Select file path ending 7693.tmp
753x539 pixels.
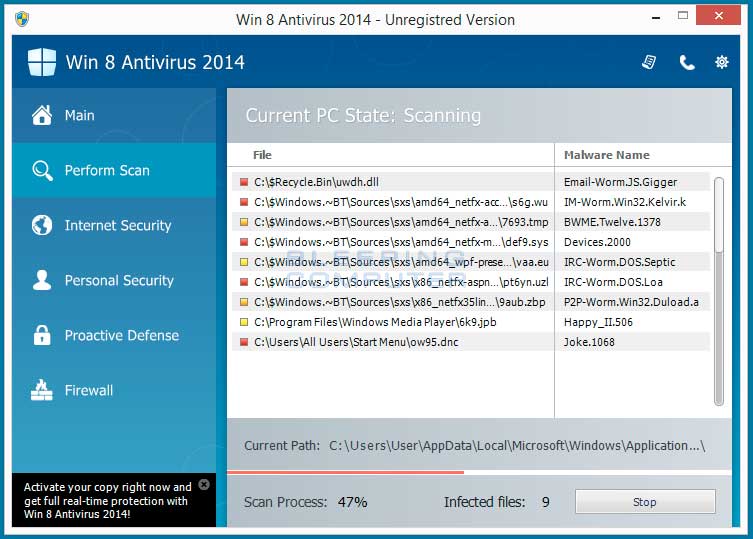point(401,222)
